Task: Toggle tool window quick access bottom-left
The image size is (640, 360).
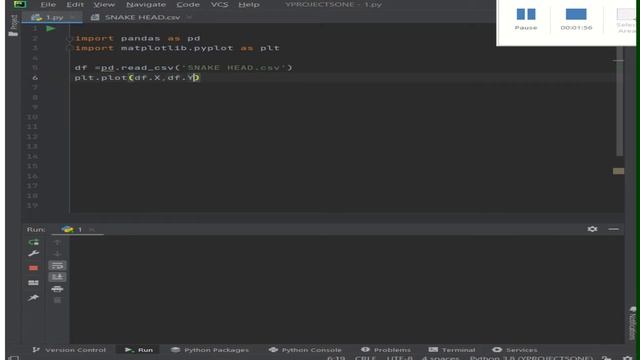Action: click(x=13, y=358)
